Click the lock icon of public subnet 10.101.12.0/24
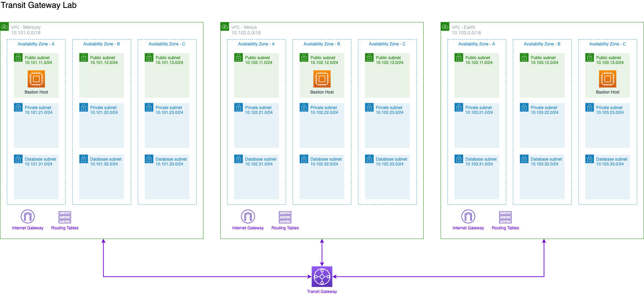Image resolution: width=644 pixels, height=294 pixels. click(x=84, y=57)
